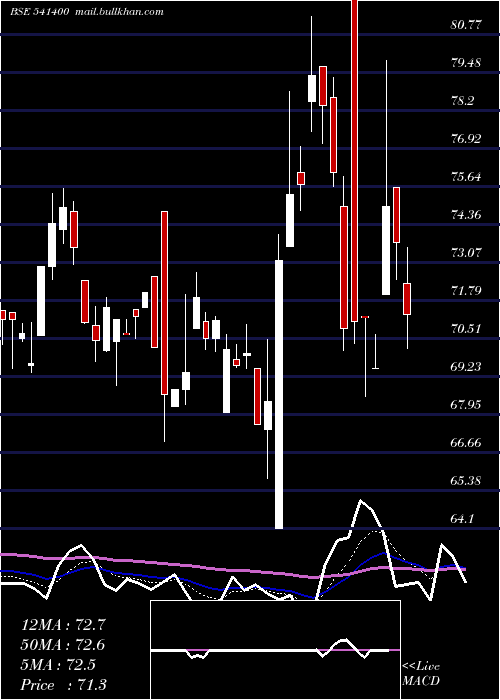
Task: Click the Price : 71.3 reading
Action: click(63, 685)
